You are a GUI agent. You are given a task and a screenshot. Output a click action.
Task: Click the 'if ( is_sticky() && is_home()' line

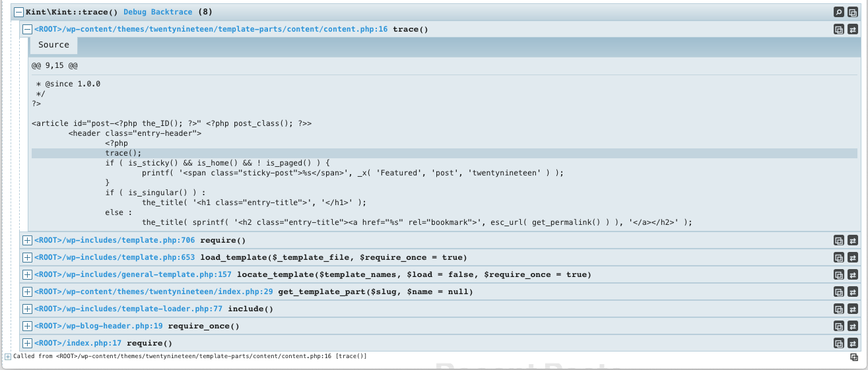coord(217,163)
